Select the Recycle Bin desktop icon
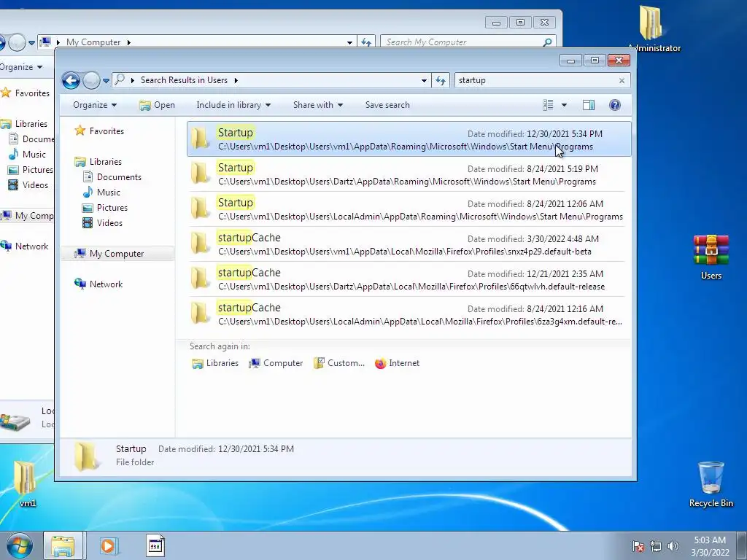This screenshot has height=560, width=747. 711,484
